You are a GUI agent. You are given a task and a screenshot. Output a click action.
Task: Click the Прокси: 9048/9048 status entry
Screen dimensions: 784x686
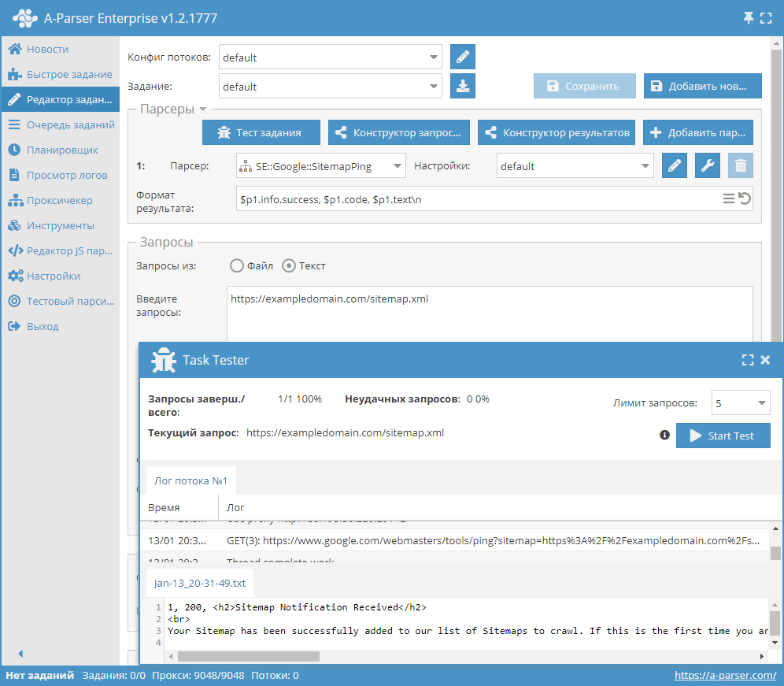coord(198,675)
